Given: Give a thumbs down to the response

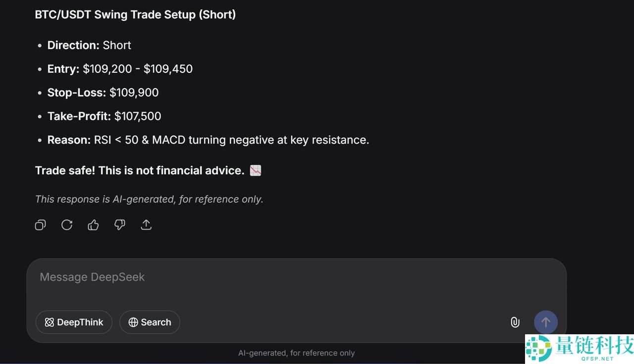Looking at the screenshot, I should 119,225.
